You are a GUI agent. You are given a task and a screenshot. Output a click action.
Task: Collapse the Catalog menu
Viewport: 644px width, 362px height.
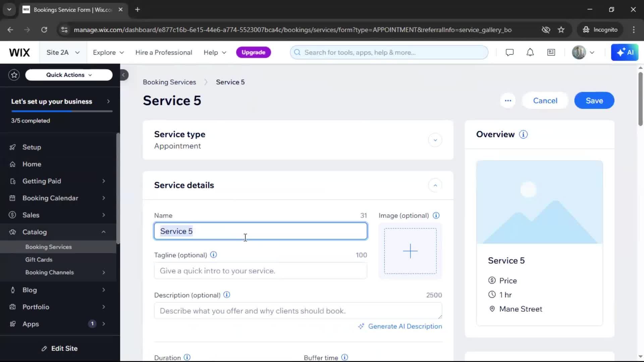pyautogui.click(x=104, y=232)
